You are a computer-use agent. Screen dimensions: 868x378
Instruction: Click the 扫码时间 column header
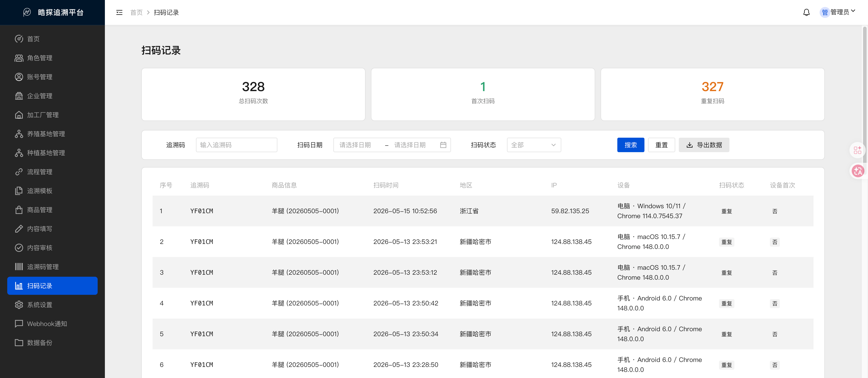(x=386, y=185)
